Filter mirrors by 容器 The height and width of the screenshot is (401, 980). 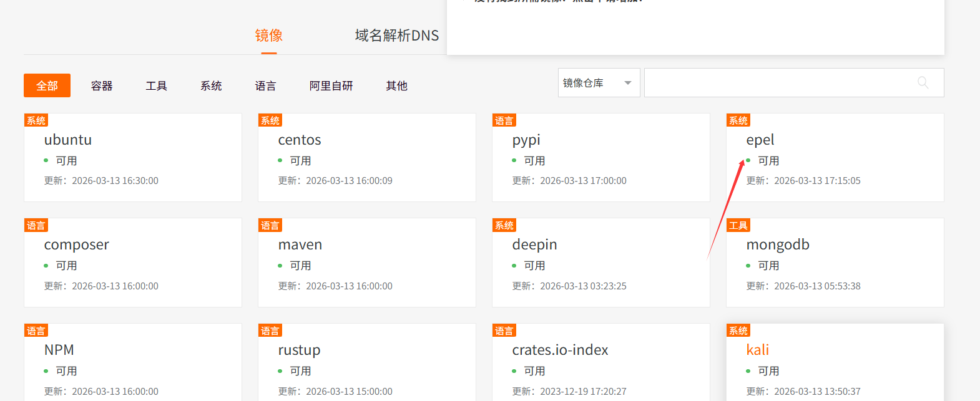pyautogui.click(x=102, y=85)
